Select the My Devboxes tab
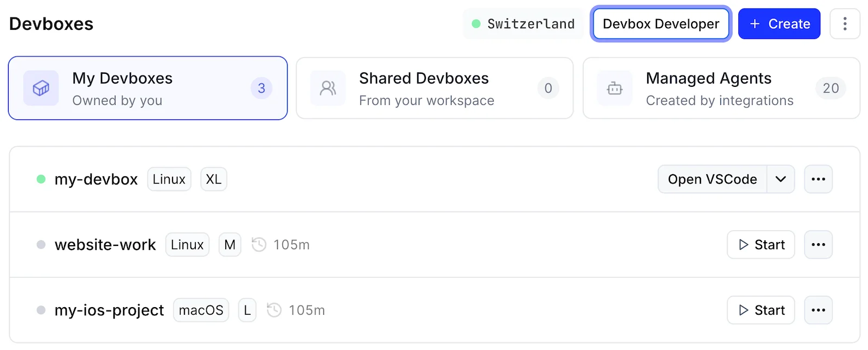Viewport: 868px width, 350px height. coord(148,88)
